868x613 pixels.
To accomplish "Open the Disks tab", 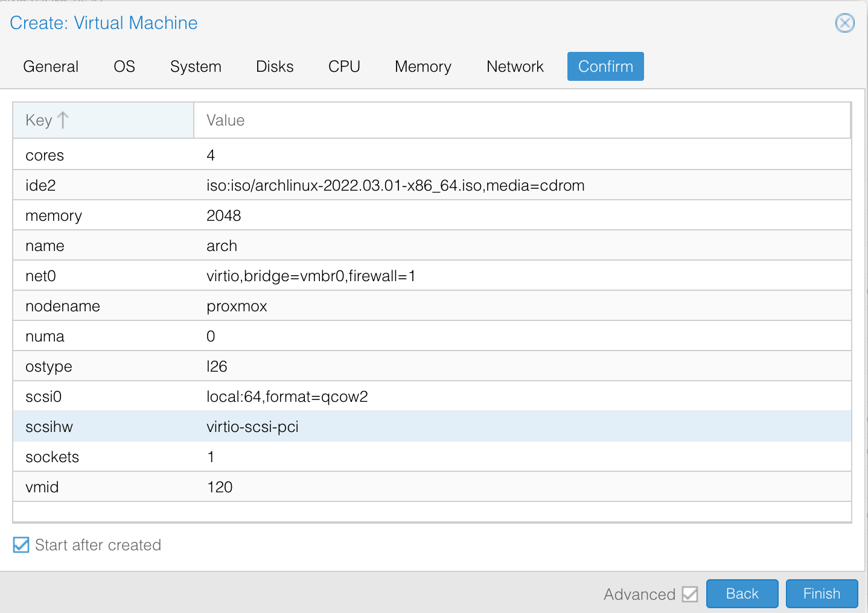I will click(x=275, y=66).
